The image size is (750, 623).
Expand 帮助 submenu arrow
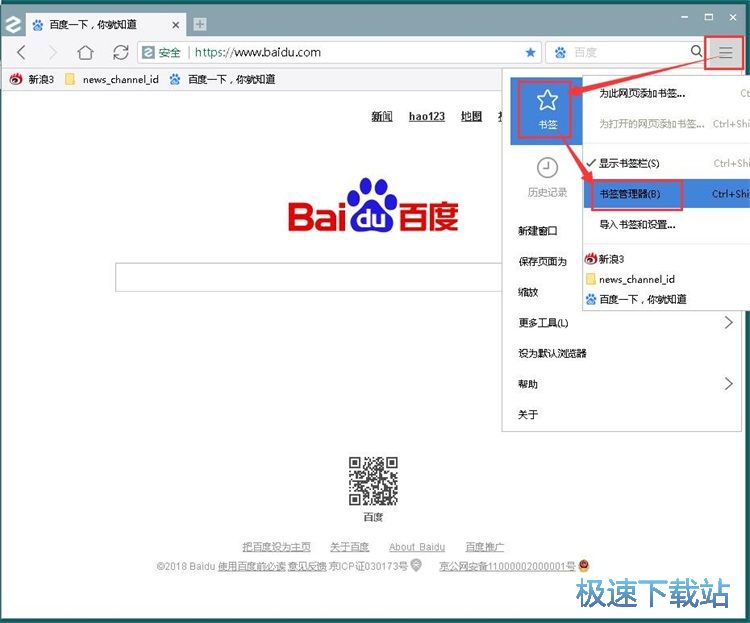728,383
